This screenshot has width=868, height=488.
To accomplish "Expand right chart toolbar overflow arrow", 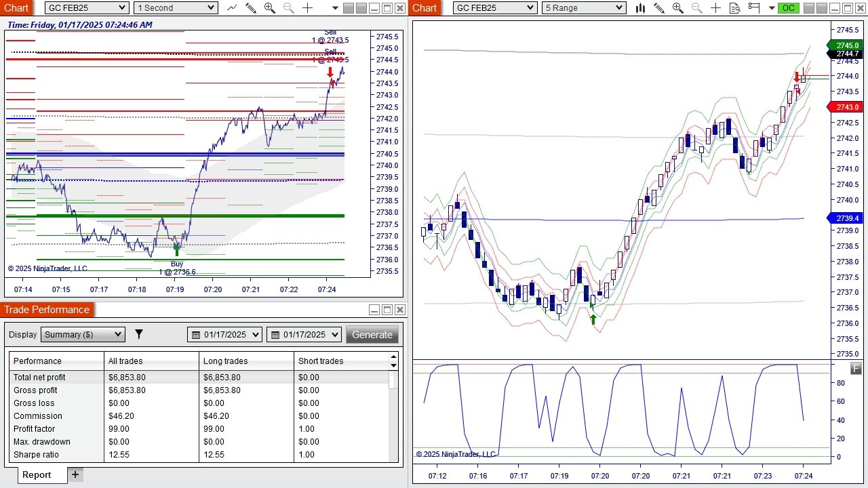I will pos(770,8).
